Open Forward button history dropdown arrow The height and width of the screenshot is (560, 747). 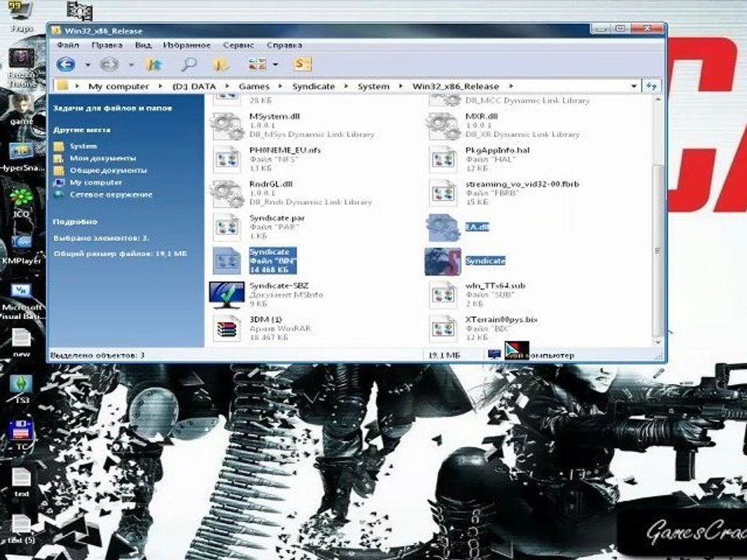pos(131,65)
